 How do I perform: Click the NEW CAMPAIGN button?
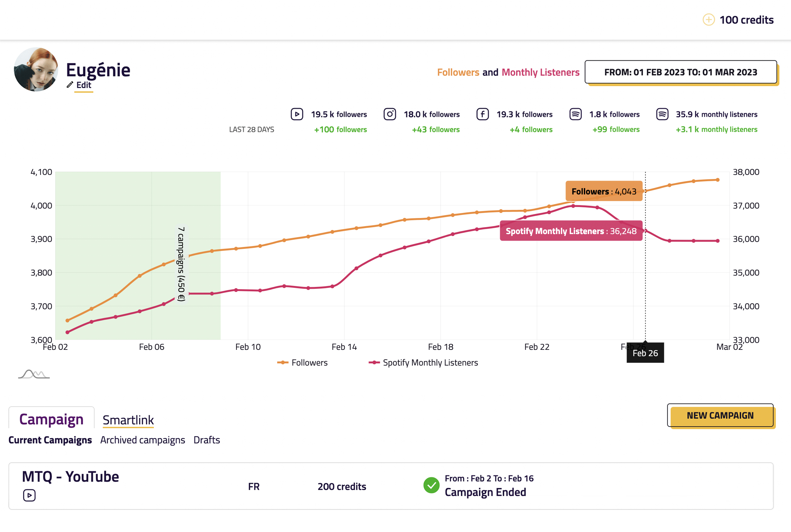coord(720,415)
